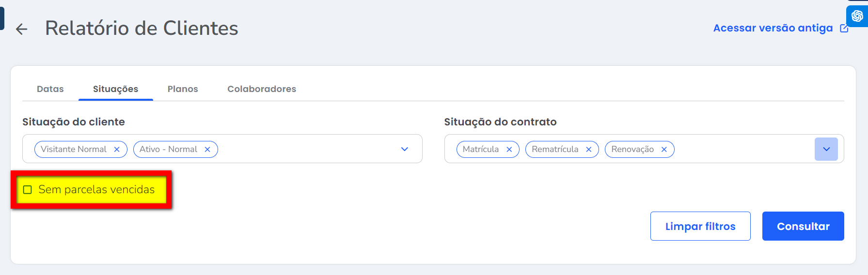Click the Limpar filtros button
The image size is (868, 275).
(x=700, y=226)
